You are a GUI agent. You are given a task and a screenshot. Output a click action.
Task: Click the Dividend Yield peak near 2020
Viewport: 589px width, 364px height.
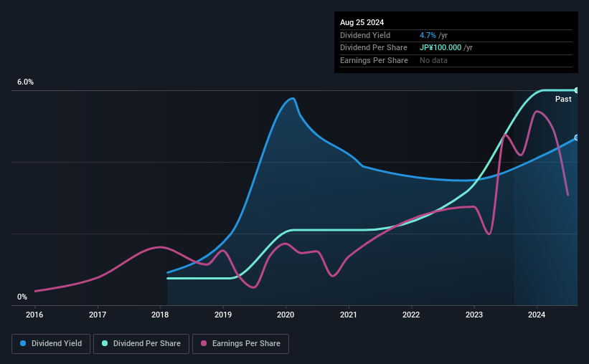click(x=292, y=99)
